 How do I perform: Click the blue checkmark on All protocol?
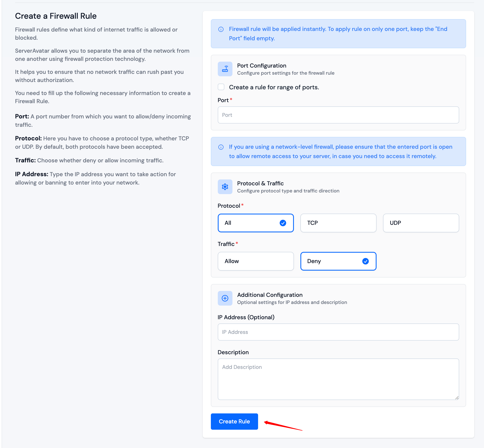point(283,223)
